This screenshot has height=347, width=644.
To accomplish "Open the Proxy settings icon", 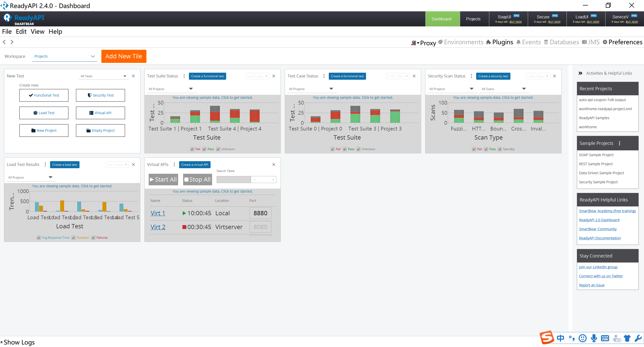I will pyautogui.click(x=414, y=43).
